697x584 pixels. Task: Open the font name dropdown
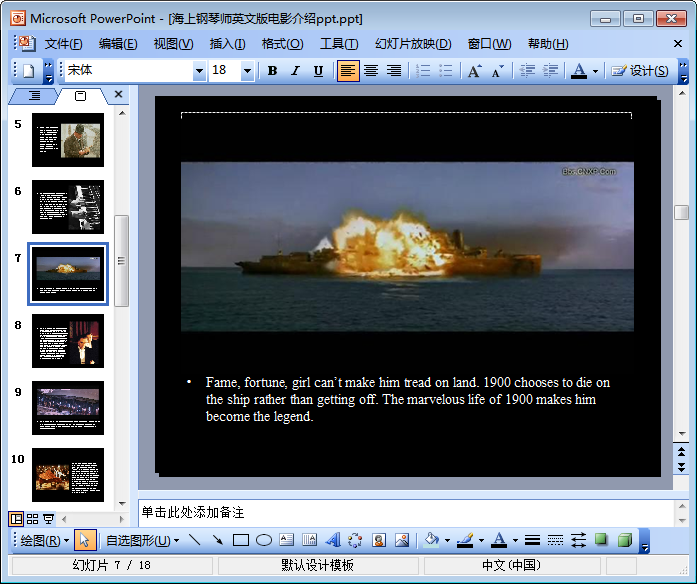pyautogui.click(x=199, y=71)
